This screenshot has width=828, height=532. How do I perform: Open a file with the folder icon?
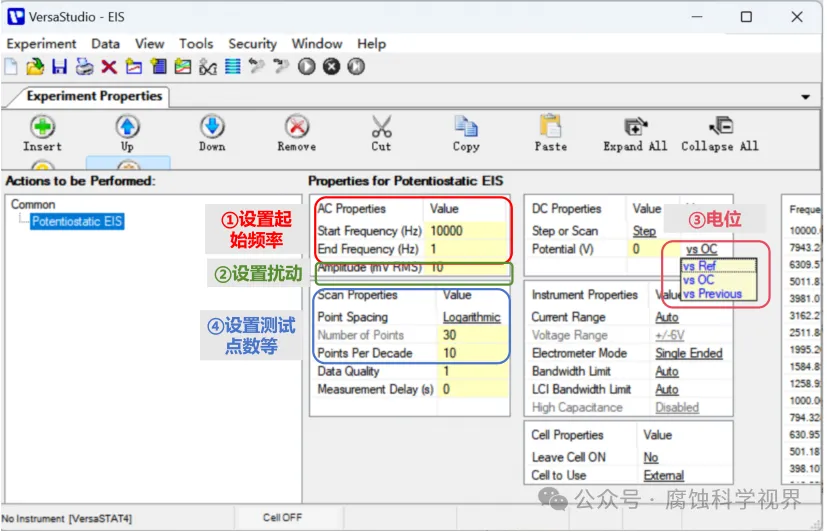point(35,67)
